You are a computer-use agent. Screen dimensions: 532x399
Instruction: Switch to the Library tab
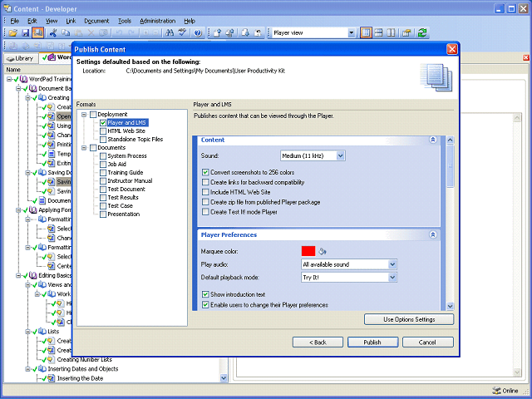[20, 58]
